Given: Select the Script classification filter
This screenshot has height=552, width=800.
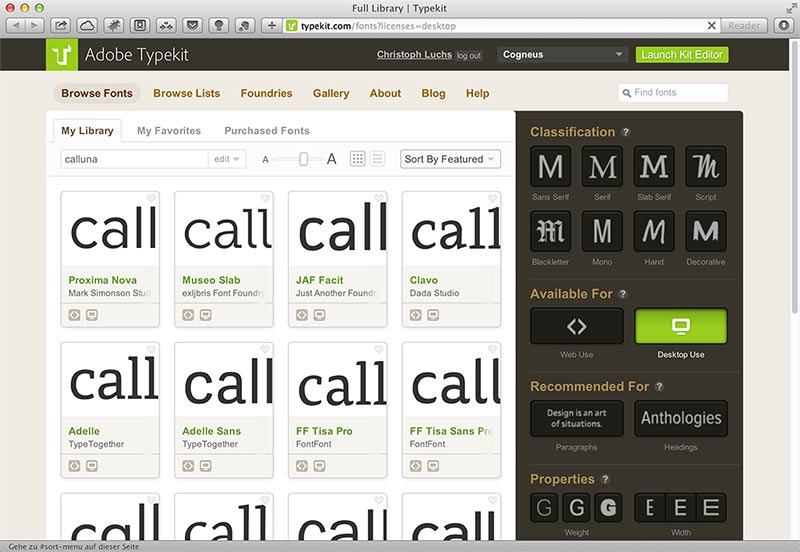Looking at the screenshot, I should coord(706,166).
